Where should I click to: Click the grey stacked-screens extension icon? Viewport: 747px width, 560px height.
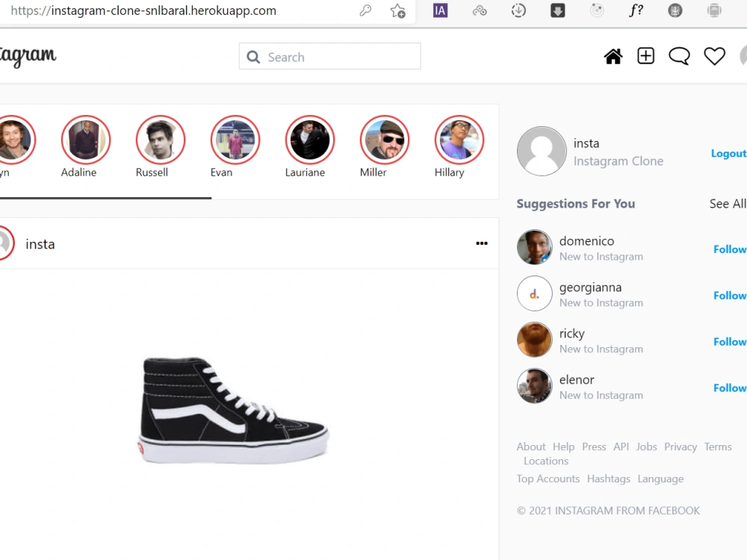click(x=714, y=10)
